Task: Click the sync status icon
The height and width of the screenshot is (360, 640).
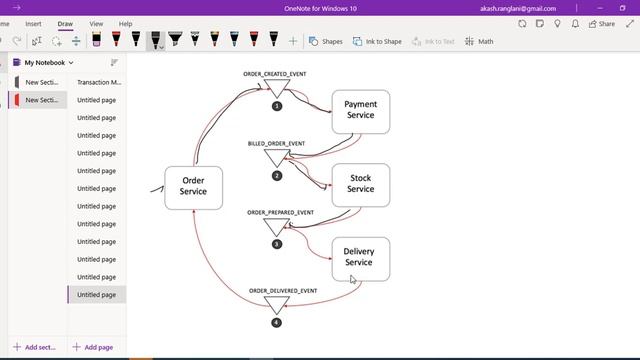Action: point(522,24)
